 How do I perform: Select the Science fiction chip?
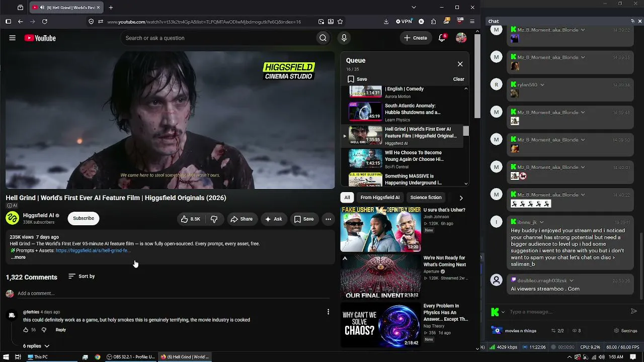(x=426, y=198)
